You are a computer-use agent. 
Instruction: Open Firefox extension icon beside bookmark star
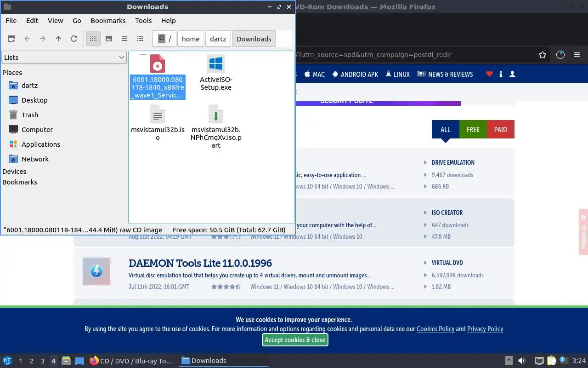pyautogui.click(x=560, y=55)
